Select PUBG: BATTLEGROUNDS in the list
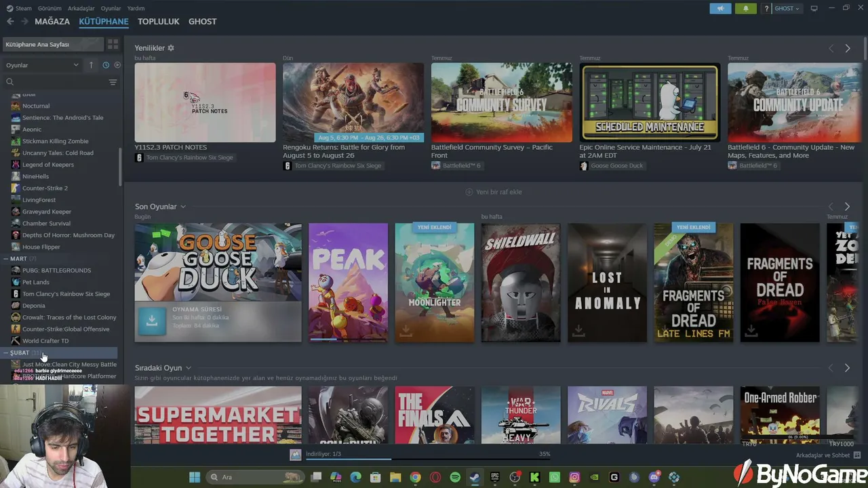868x488 pixels. (56, 270)
